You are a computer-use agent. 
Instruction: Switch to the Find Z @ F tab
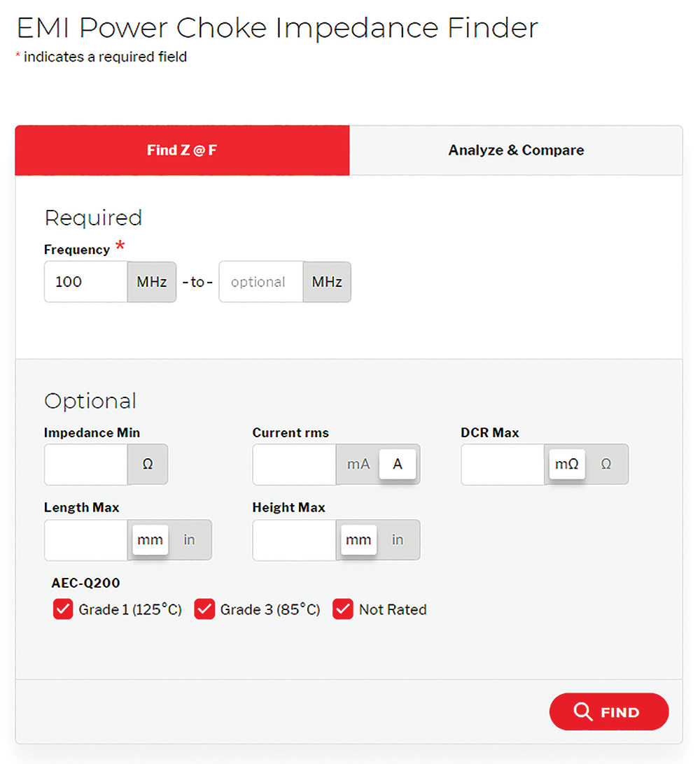click(182, 150)
